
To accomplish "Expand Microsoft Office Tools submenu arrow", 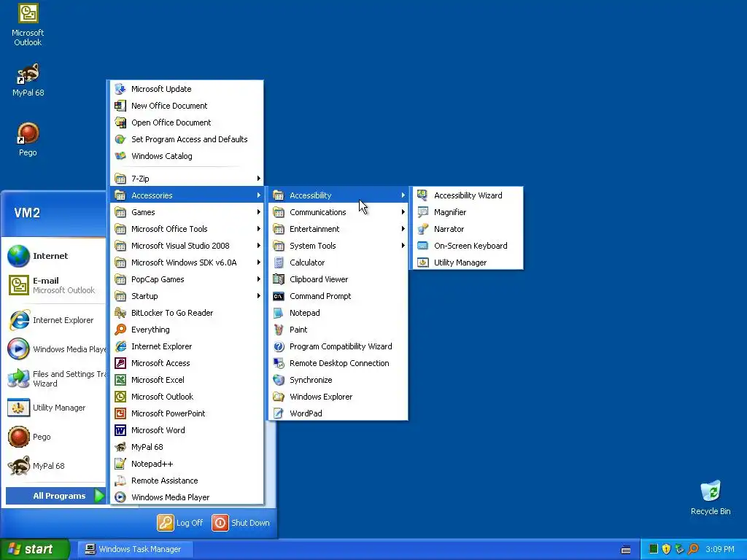I will pyautogui.click(x=259, y=229).
